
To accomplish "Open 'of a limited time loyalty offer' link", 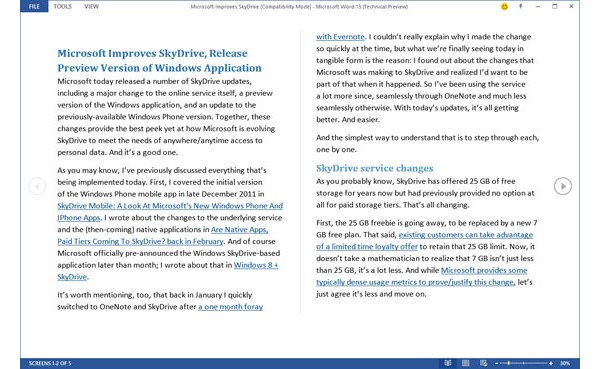I will 367,247.
